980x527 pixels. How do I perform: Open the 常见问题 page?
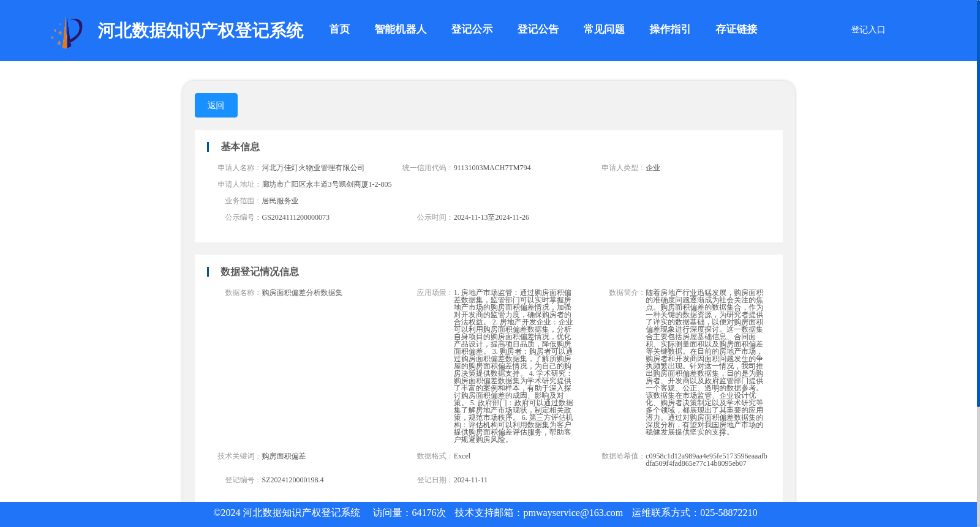[604, 29]
